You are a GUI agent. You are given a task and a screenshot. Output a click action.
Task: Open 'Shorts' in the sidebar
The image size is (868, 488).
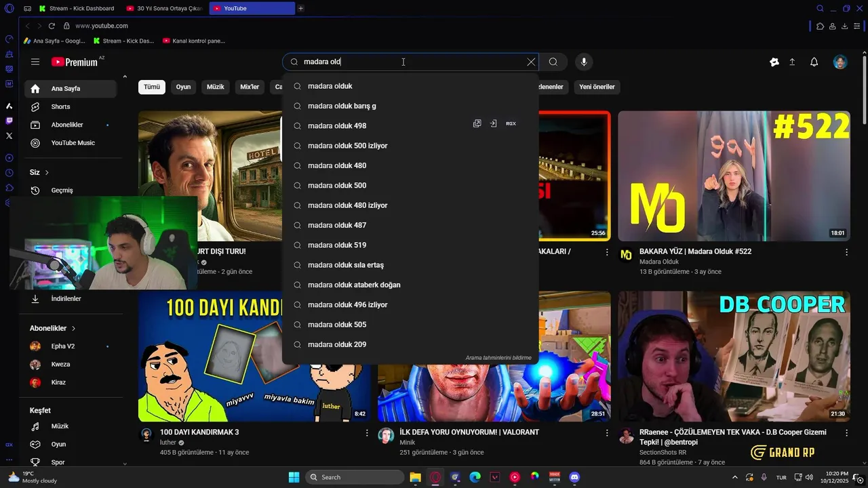click(x=71, y=106)
